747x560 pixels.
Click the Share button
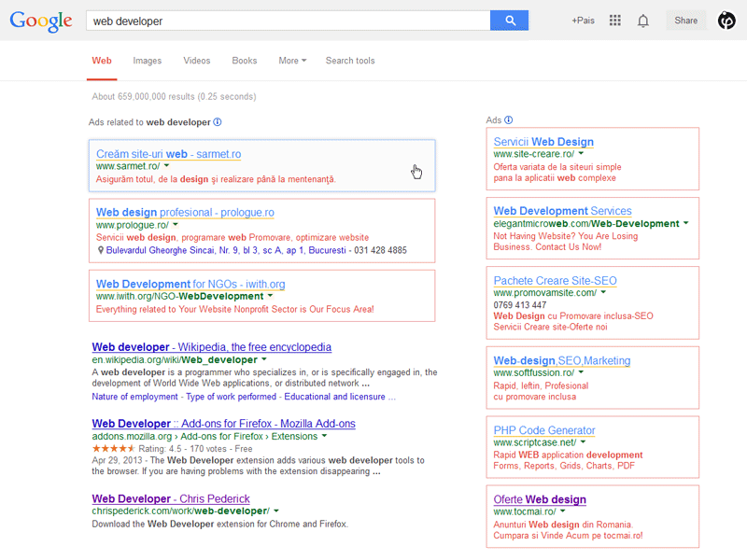(x=686, y=21)
